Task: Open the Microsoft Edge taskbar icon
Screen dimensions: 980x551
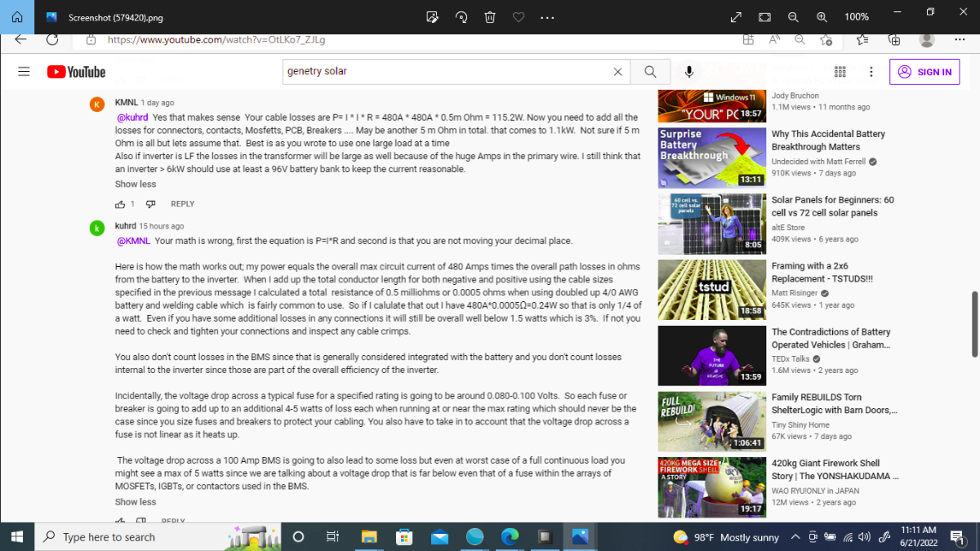Action: point(510,537)
